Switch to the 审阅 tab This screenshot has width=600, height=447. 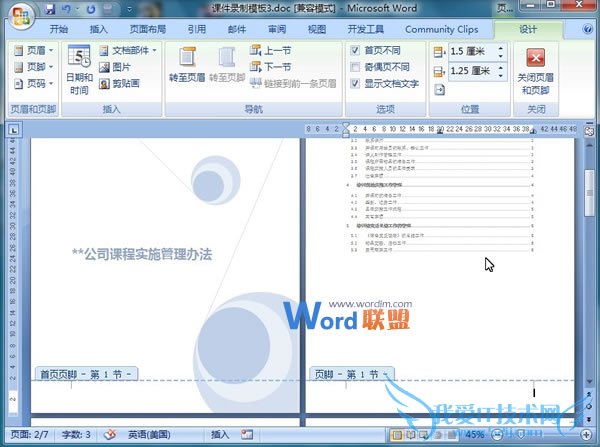point(277,29)
